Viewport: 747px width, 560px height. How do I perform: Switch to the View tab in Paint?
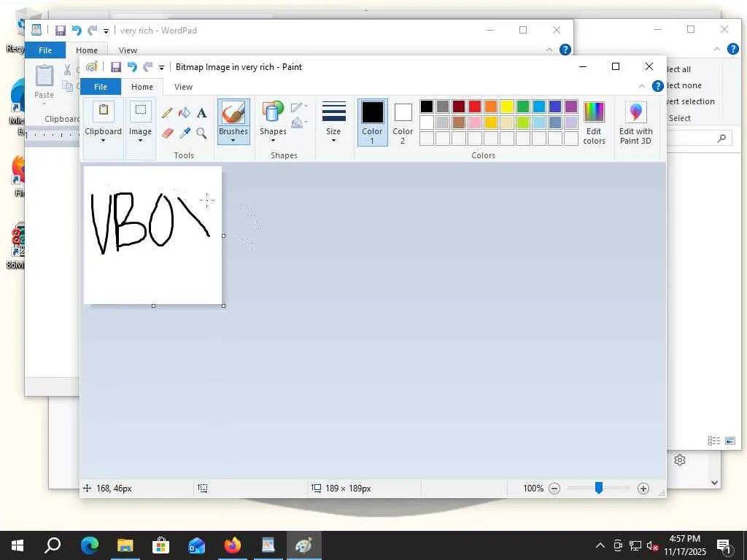pos(183,87)
